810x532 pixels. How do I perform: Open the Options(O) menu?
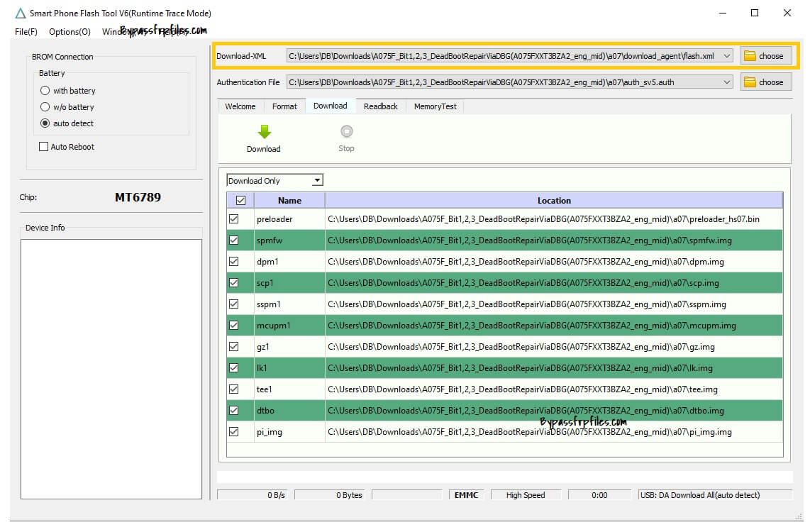point(70,32)
